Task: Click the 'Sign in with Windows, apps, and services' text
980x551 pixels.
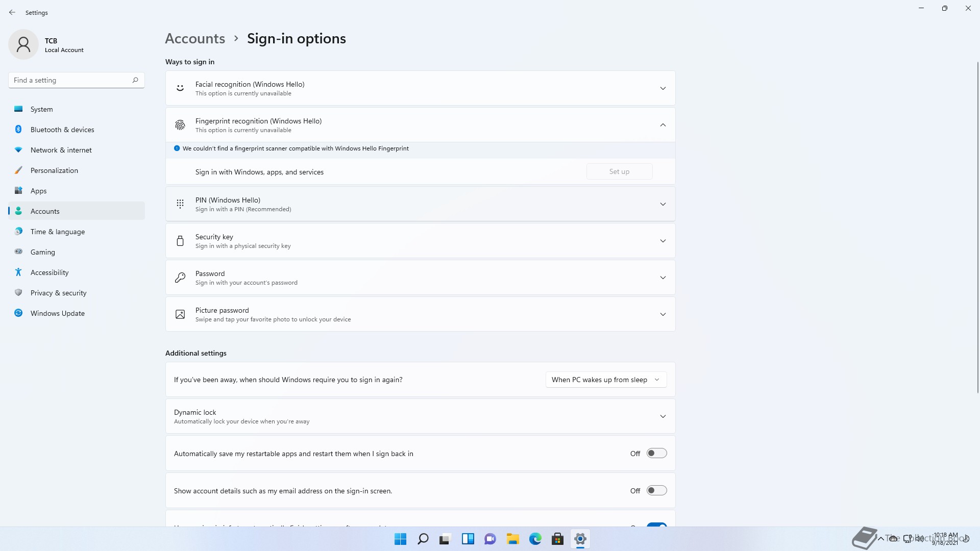Action: [x=259, y=172]
